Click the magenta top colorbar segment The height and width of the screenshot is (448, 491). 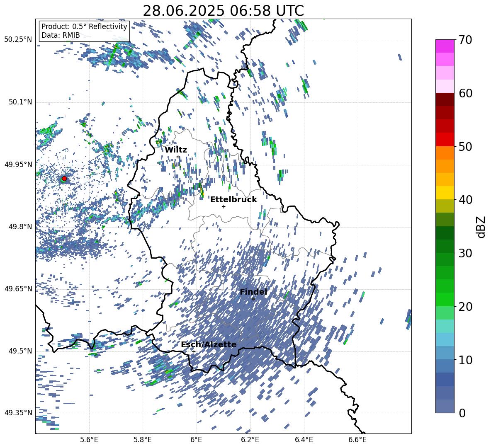pyautogui.click(x=445, y=46)
